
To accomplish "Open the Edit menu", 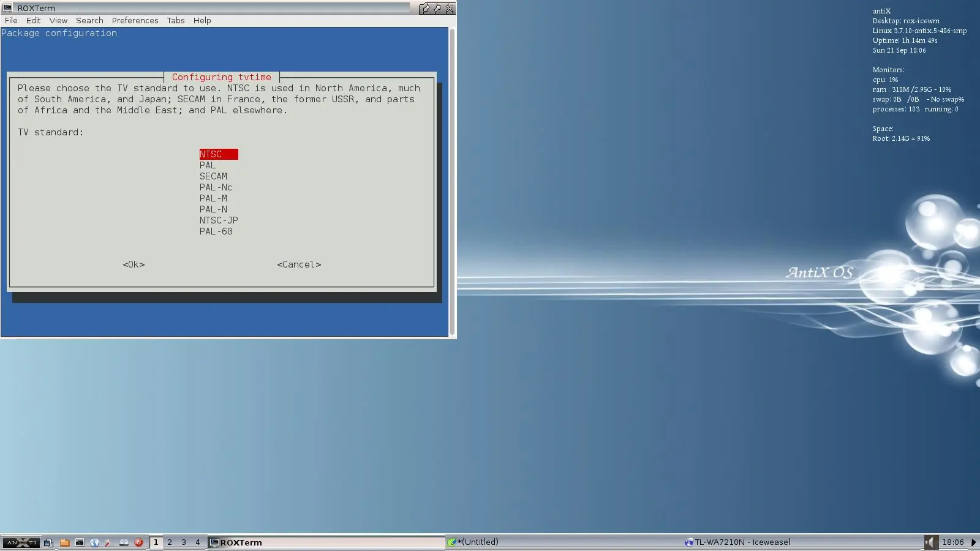I will pos(33,20).
